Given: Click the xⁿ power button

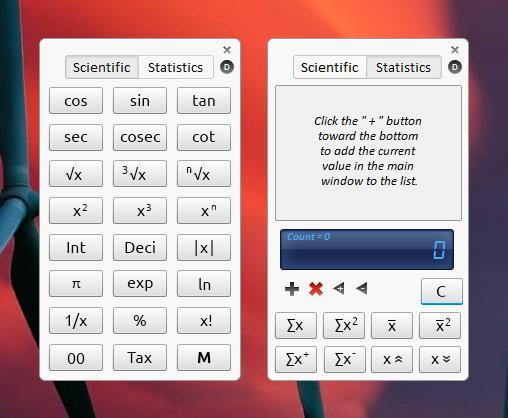Looking at the screenshot, I should 204,210.
